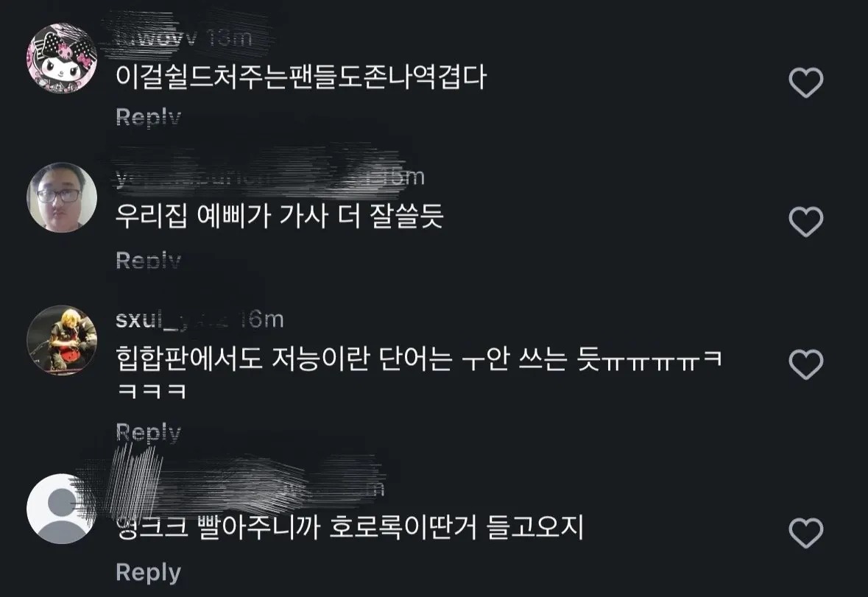This screenshot has width=868, height=597.
Task: Select the comment text 이걸쉴드처주는팬들도존나역겹다
Action: click(x=300, y=77)
